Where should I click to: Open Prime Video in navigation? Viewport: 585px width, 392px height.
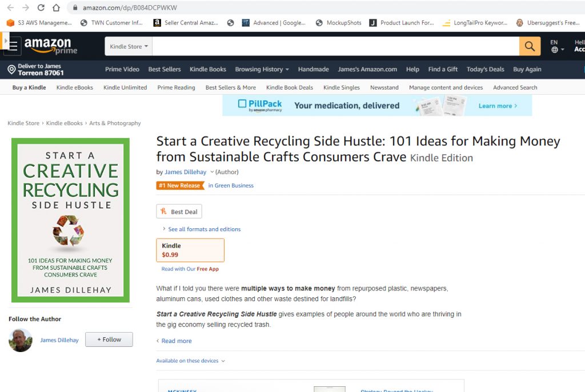(122, 69)
